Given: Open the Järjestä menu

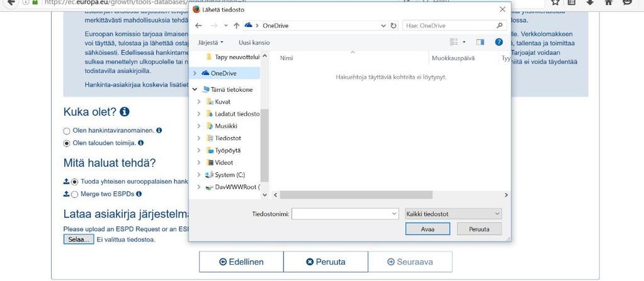Looking at the screenshot, I should click(211, 42).
